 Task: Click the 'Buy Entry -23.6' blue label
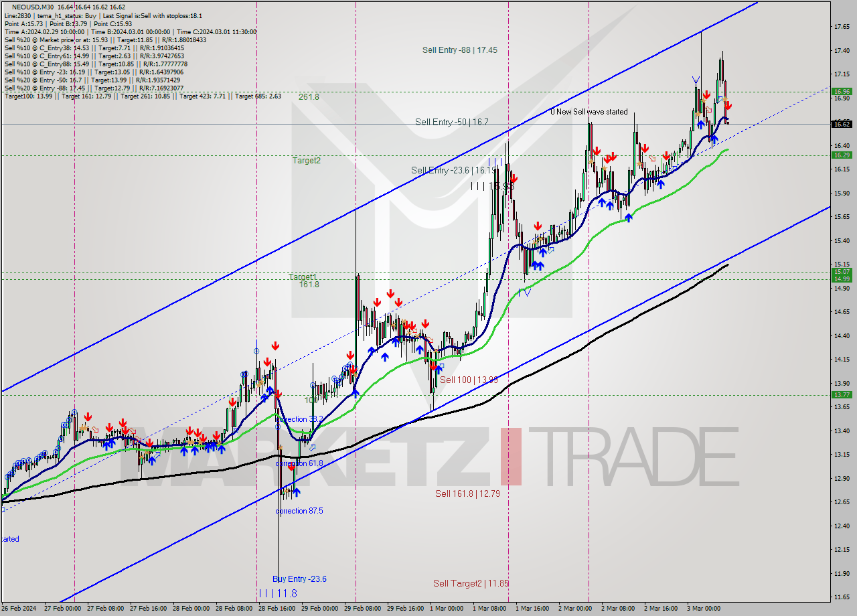coord(299,579)
